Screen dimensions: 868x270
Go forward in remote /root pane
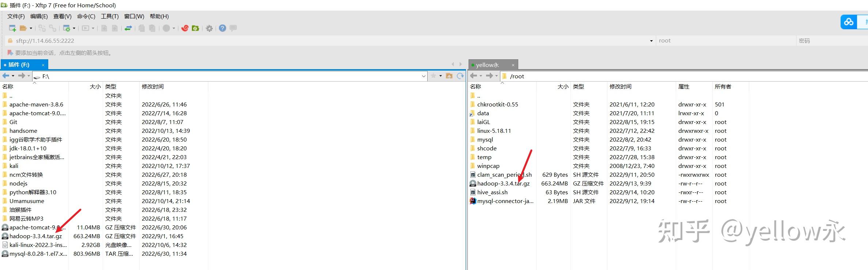pyautogui.click(x=489, y=76)
